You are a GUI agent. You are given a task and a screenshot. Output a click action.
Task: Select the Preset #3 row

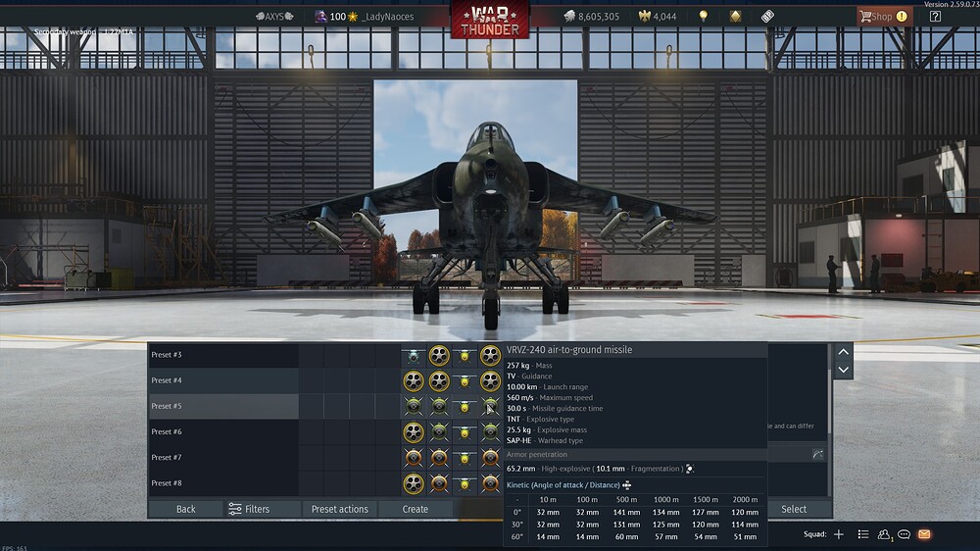(x=223, y=355)
